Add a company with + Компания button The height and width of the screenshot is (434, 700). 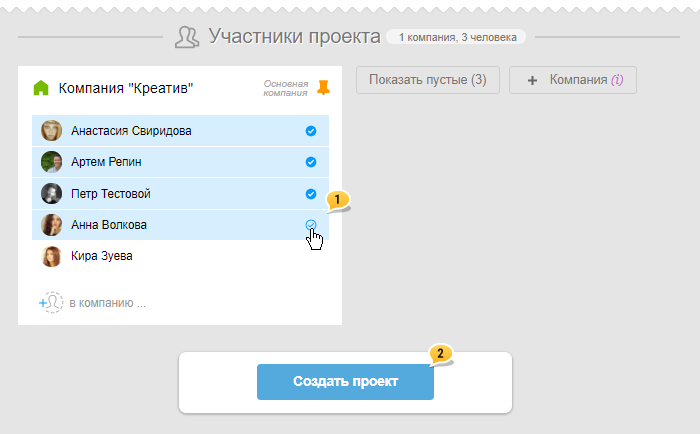[x=573, y=80]
